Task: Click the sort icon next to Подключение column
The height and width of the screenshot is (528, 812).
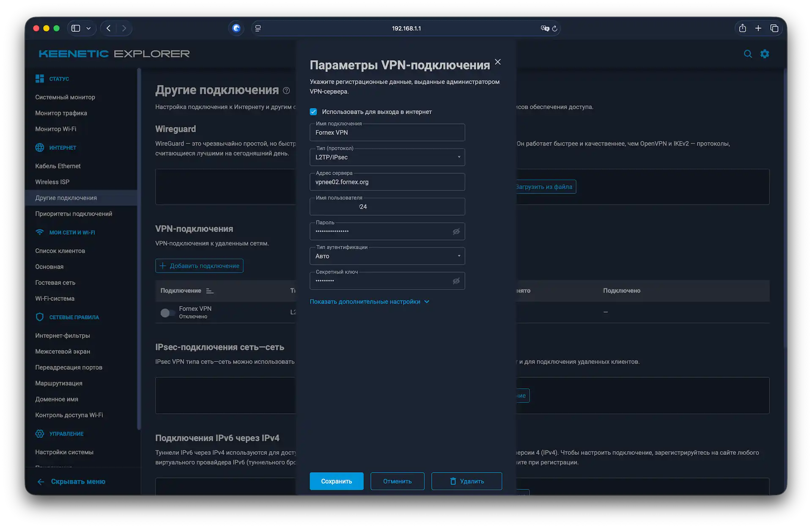Action: point(209,291)
